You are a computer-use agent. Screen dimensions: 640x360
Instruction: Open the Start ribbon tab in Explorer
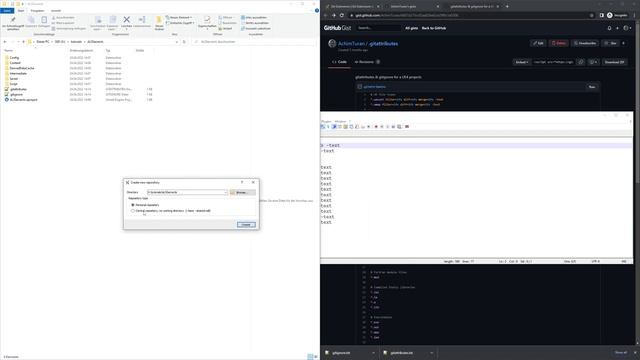coord(21,11)
